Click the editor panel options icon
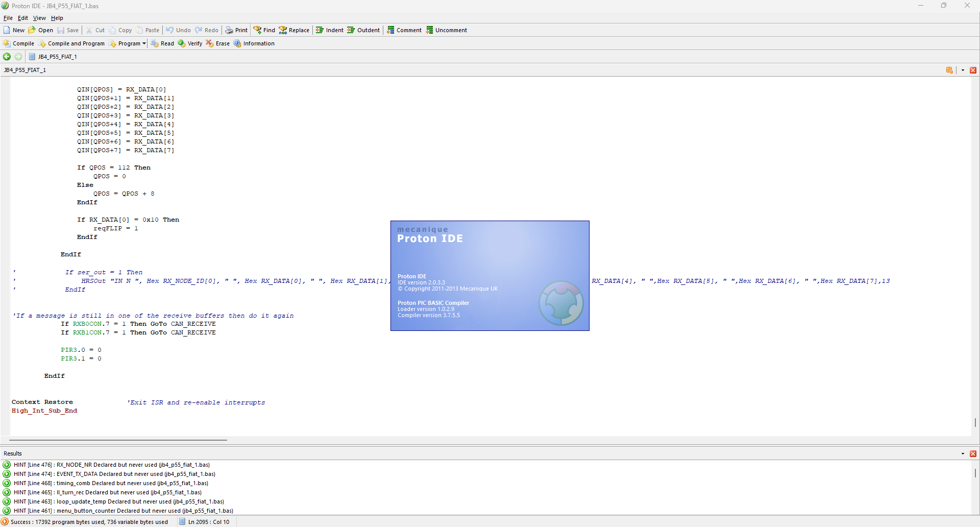 point(949,70)
